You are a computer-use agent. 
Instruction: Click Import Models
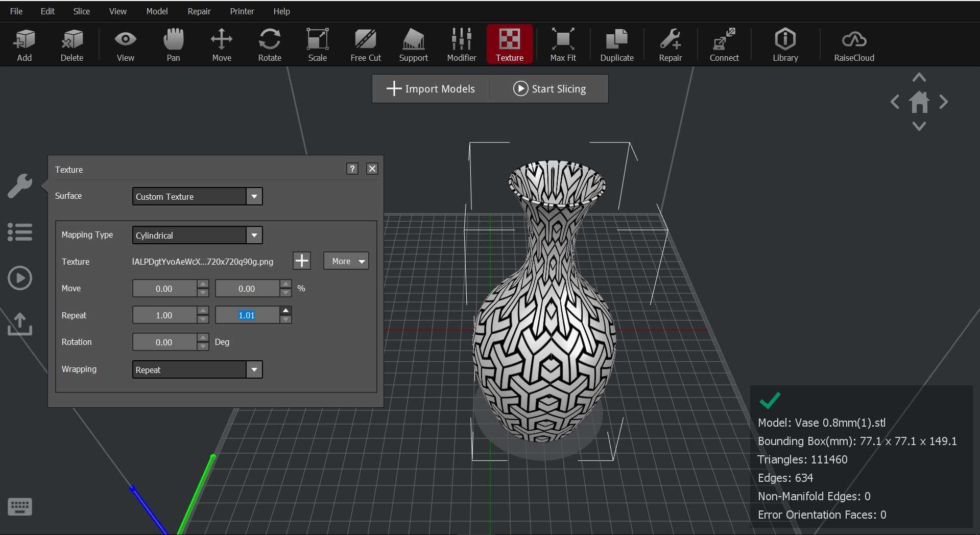tap(430, 88)
